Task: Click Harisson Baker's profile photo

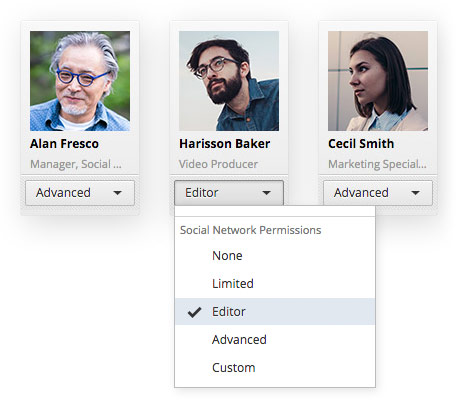Action: (x=229, y=81)
